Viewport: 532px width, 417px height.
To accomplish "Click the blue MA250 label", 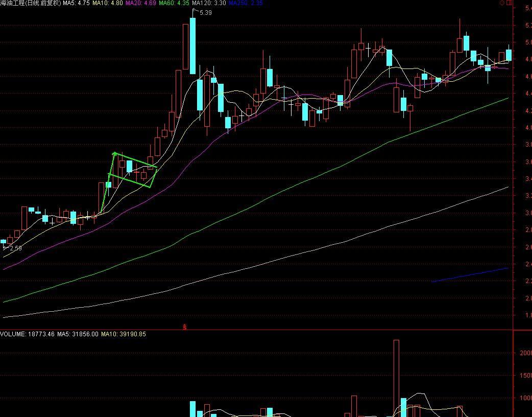I will (245, 3).
